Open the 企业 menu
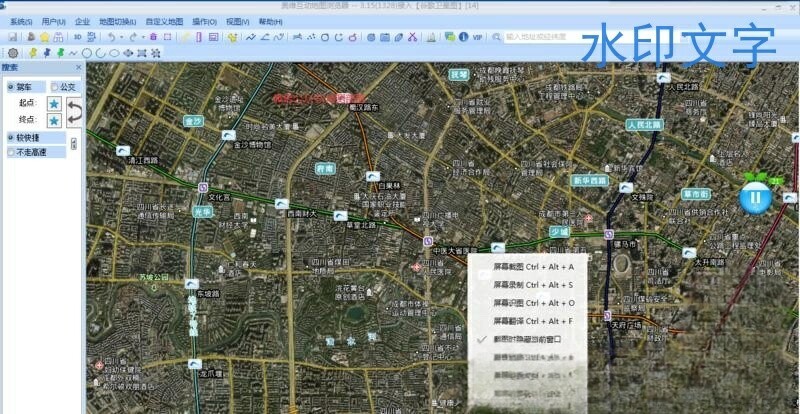The width and height of the screenshot is (800, 414). tap(82, 22)
